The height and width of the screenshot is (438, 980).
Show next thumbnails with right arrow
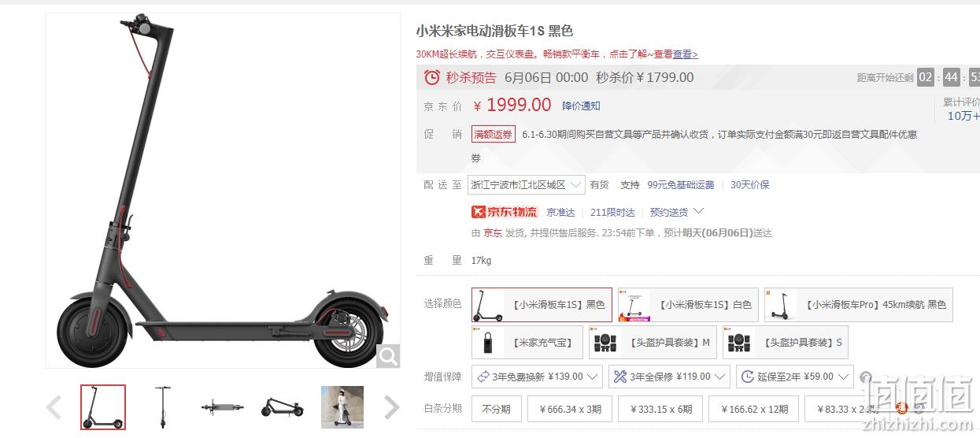tap(391, 407)
